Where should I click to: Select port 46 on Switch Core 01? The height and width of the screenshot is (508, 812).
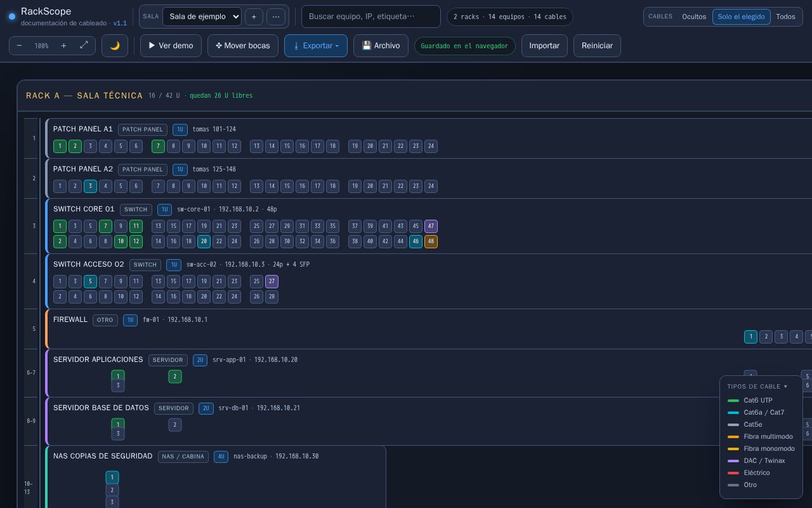[x=416, y=241]
